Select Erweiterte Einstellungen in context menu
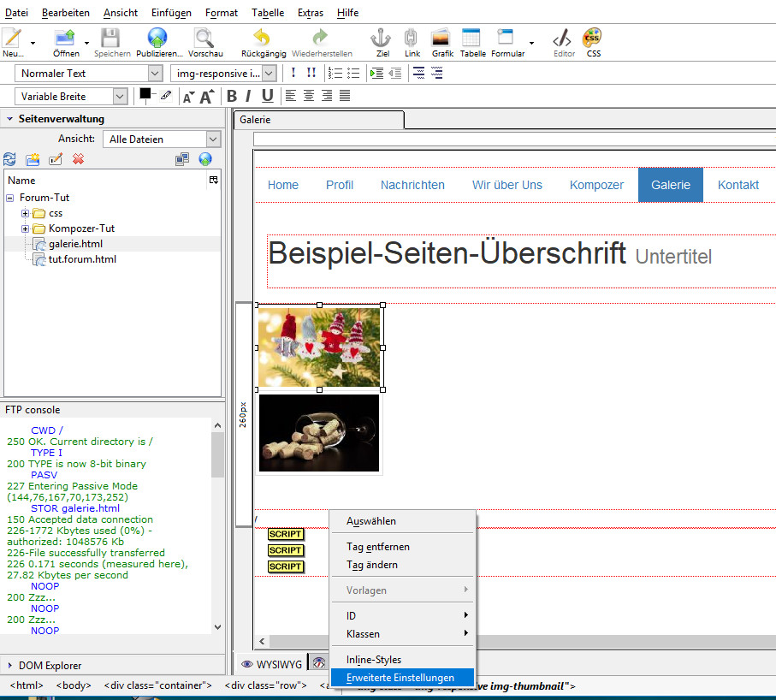 click(x=400, y=678)
